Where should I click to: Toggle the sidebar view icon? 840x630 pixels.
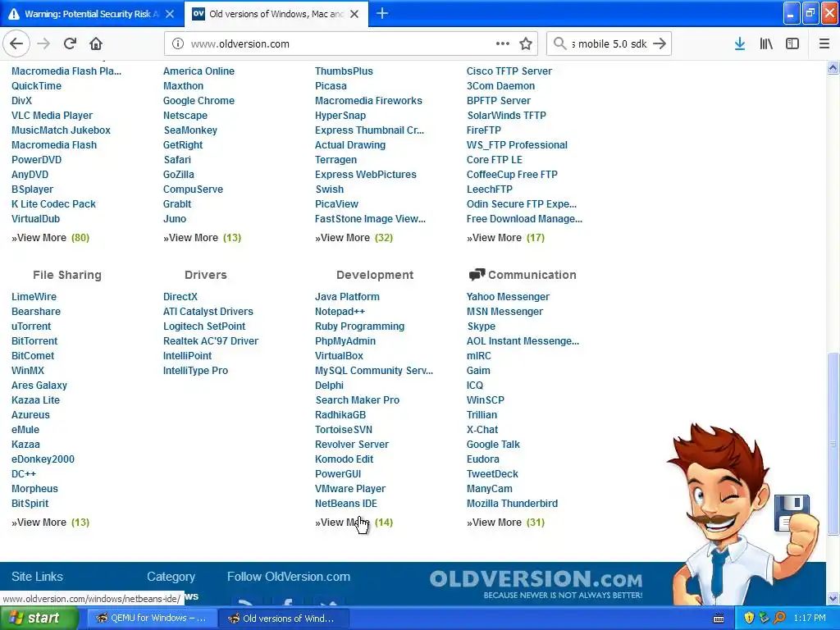coord(792,44)
